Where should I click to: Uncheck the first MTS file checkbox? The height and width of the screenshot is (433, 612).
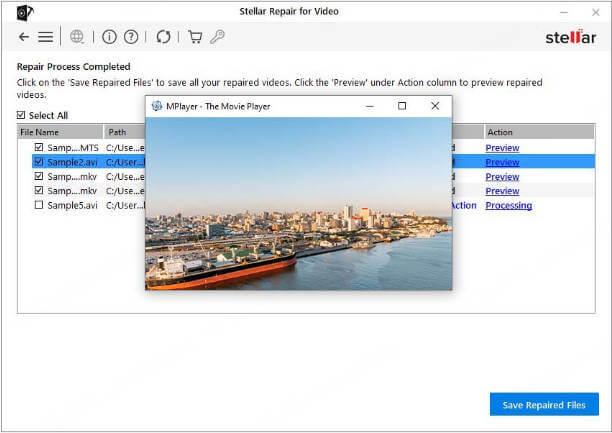(39, 148)
